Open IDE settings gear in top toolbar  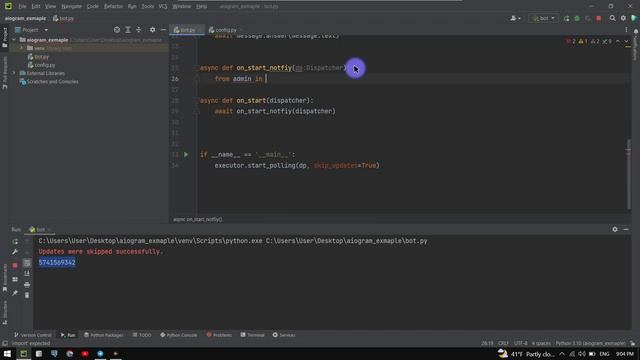pos(623,18)
